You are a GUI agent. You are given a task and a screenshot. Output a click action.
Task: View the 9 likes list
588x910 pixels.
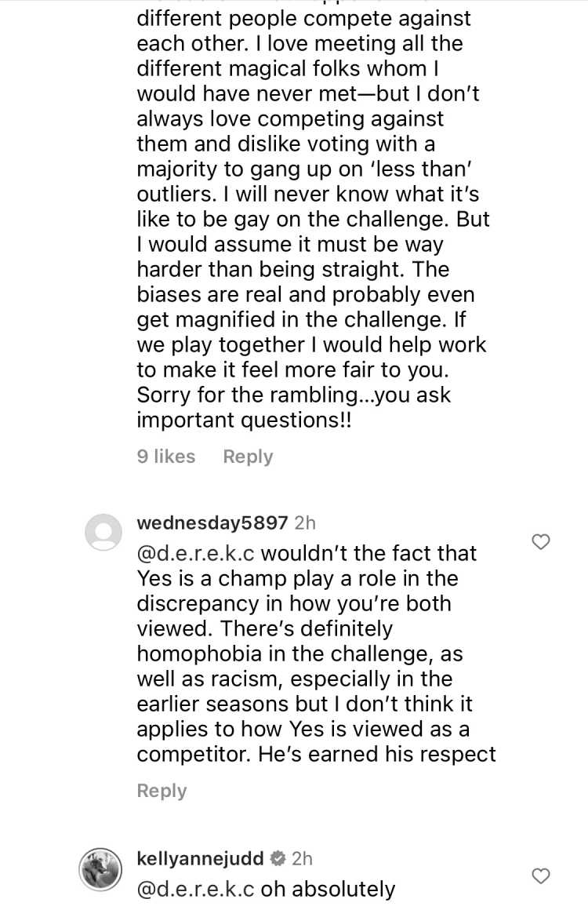(166, 457)
